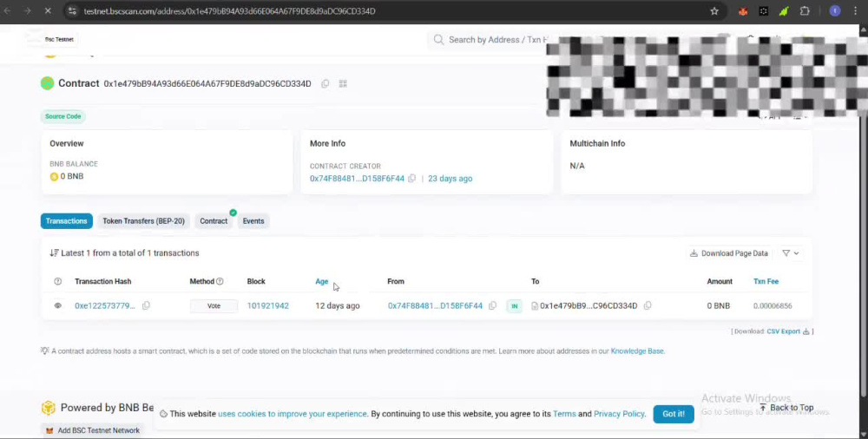This screenshot has height=439, width=868.
Task: Open contract creator address link in More Info
Action: 357,178
